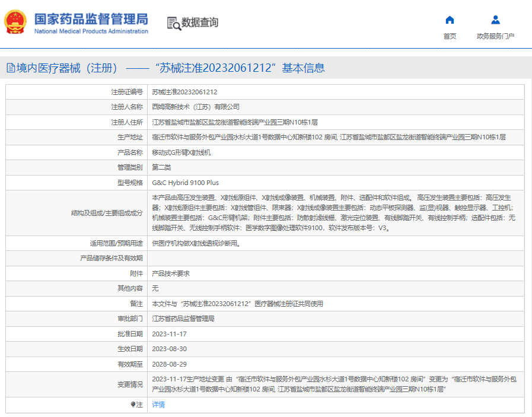The width and height of the screenshot is (532, 417).
Task: Click attachment value 产品技术要求
Action: point(171,273)
